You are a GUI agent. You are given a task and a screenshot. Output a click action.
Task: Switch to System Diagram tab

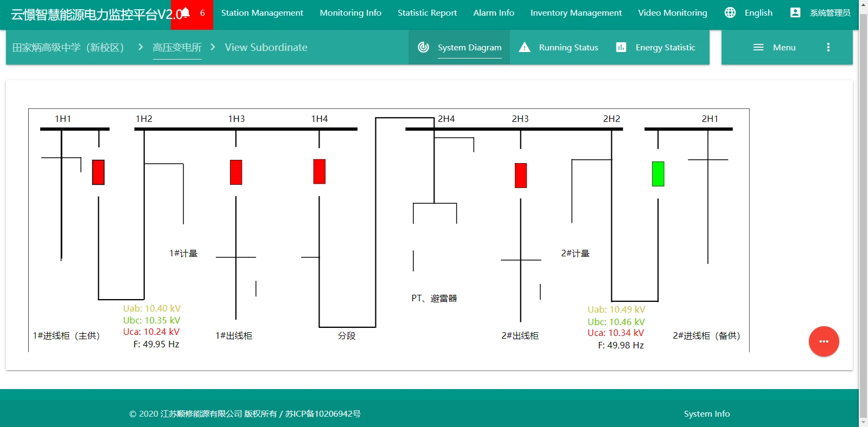[x=459, y=47]
